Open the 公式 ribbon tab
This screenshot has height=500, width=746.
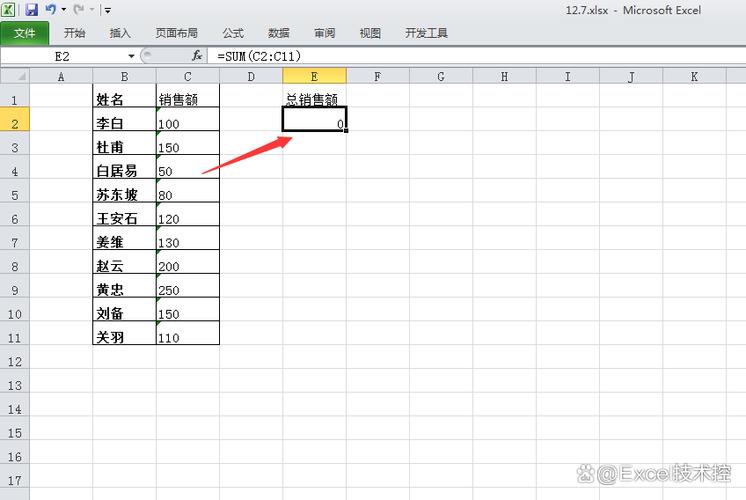(x=233, y=33)
